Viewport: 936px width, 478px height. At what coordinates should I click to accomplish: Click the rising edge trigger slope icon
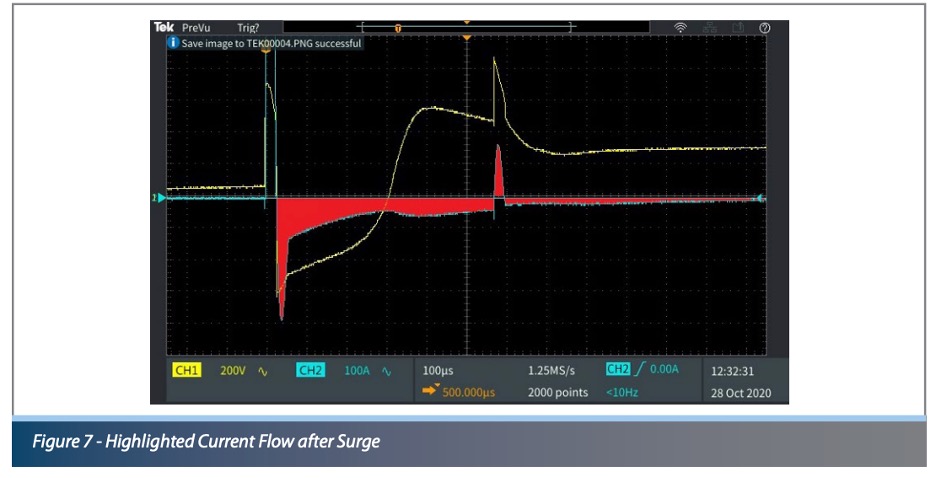(x=639, y=371)
